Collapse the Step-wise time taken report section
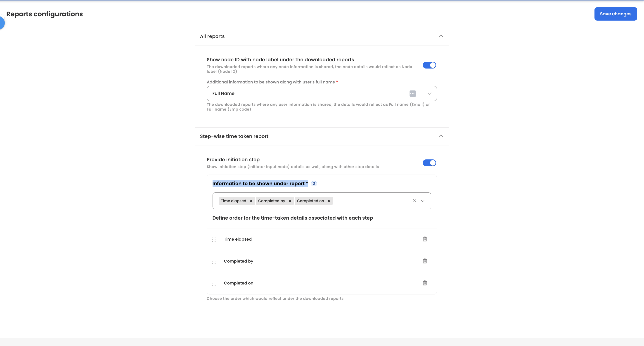Viewport: 644px width, 346px height. (441, 136)
